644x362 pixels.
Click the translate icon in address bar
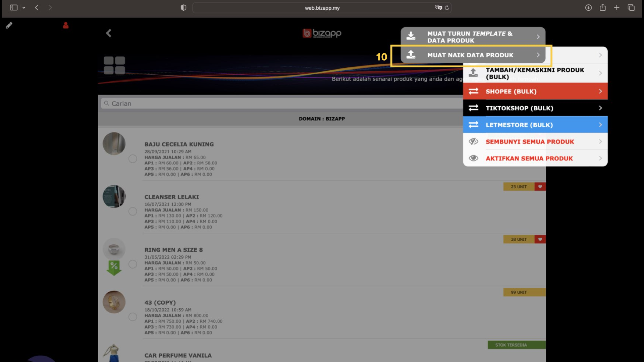click(x=438, y=7)
